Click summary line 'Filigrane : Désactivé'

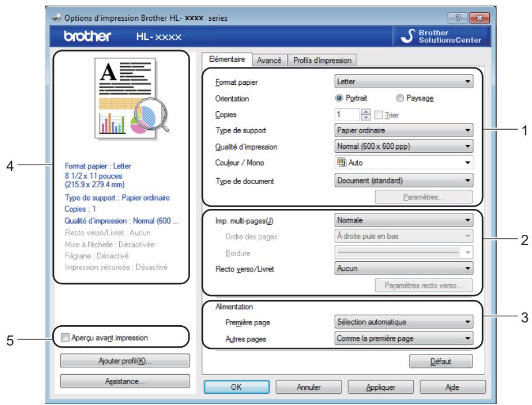97,256
